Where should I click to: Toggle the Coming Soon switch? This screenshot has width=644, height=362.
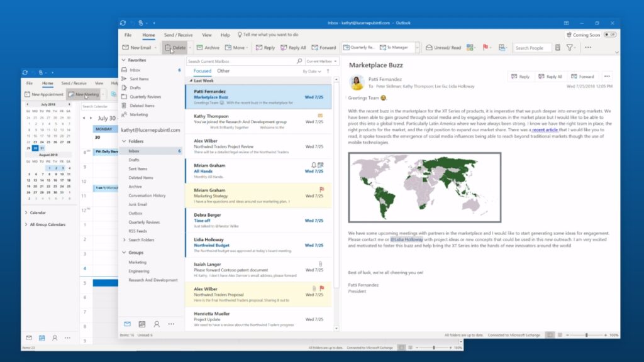(x=611, y=35)
